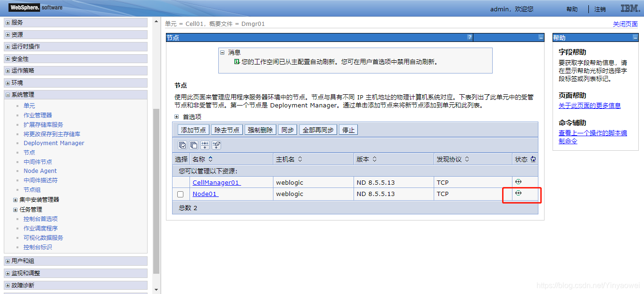The height and width of the screenshot is (294, 644).
Task: Click the 停止 button
Action: pos(348,130)
